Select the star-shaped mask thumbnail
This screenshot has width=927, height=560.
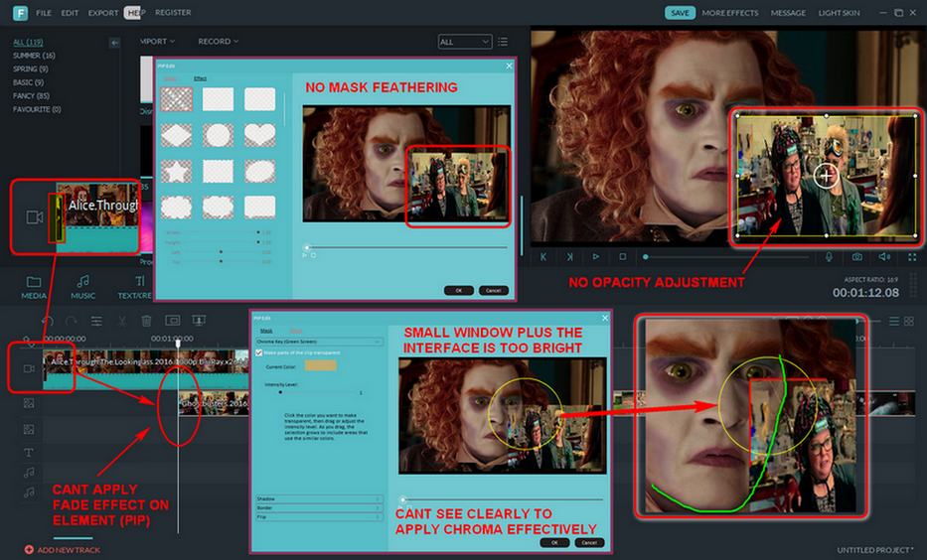[176, 172]
